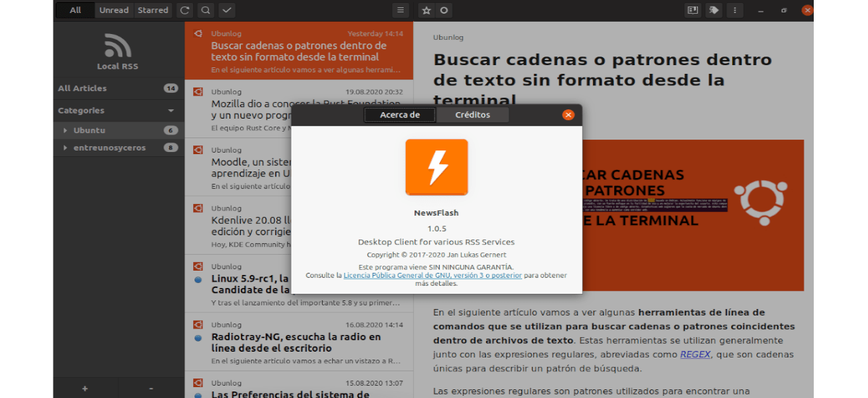Select the All articles filter
This screenshot has width=868, height=398.
tap(75, 10)
